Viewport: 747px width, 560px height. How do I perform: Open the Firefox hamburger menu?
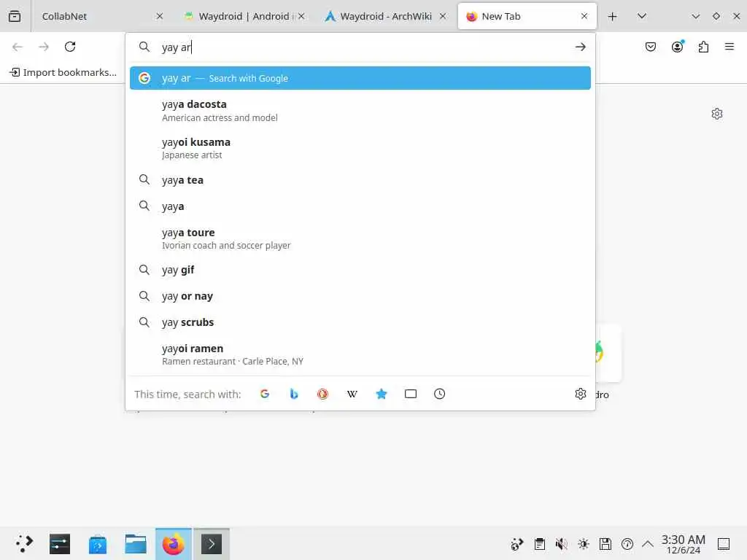click(729, 47)
